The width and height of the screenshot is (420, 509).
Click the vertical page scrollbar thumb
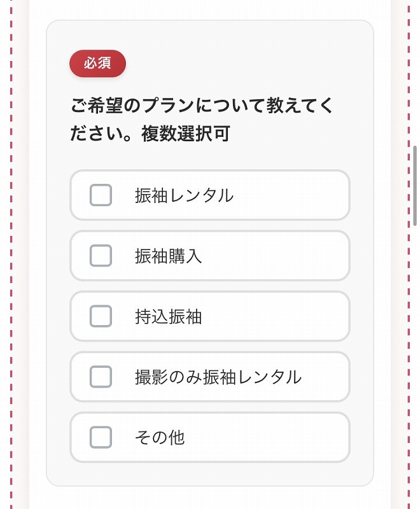pos(415,185)
